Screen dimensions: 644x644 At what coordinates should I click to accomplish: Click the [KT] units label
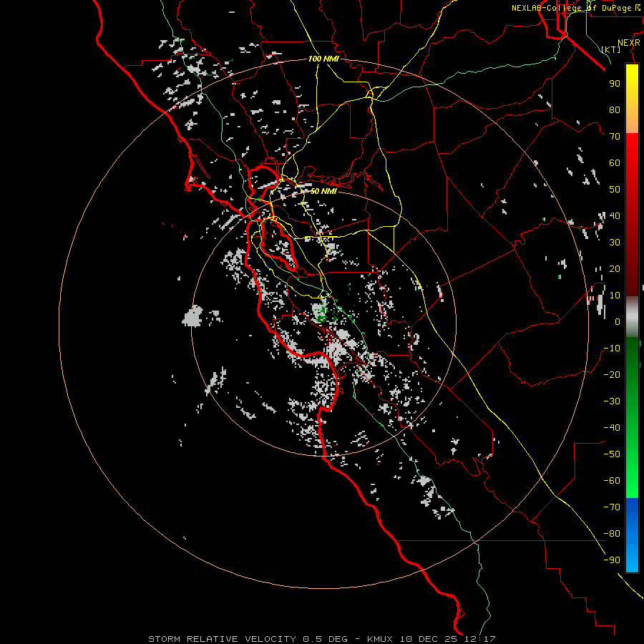[611, 49]
